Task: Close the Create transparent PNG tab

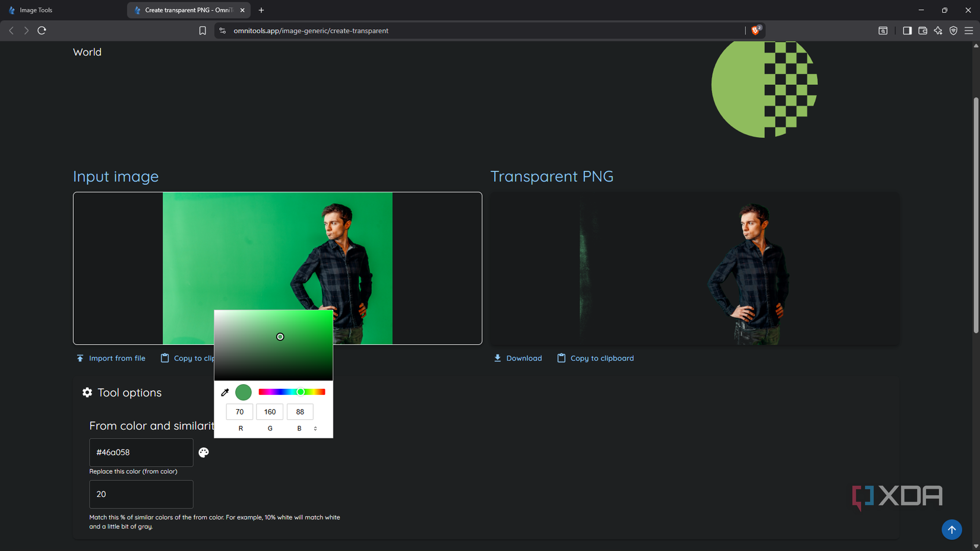Action: click(242, 10)
